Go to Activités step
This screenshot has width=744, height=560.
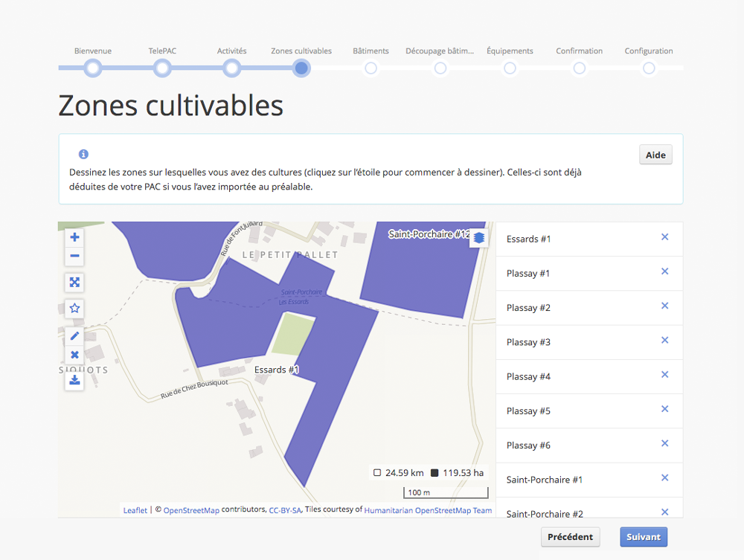231,68
